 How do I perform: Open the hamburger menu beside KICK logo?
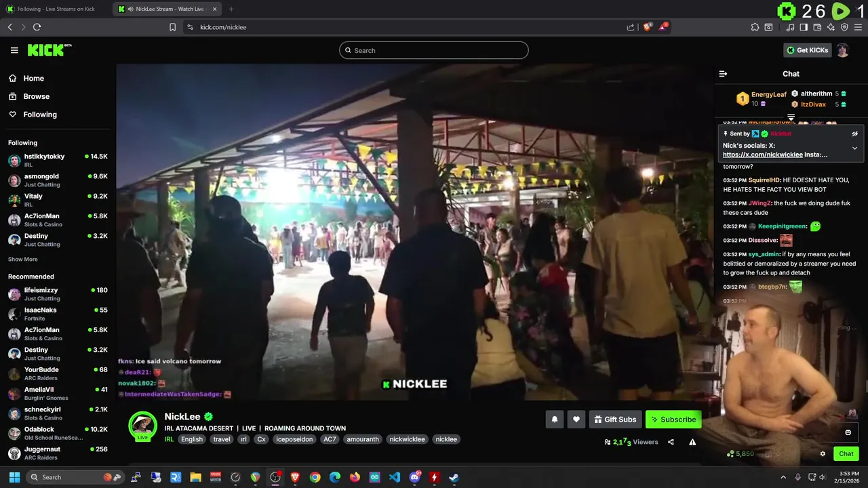[x=14, y=50]
